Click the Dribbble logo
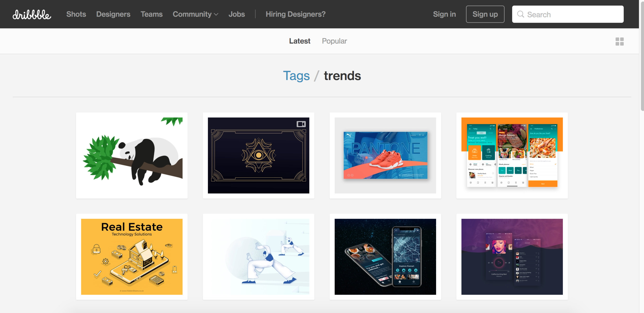 click(x=32, y=14)
